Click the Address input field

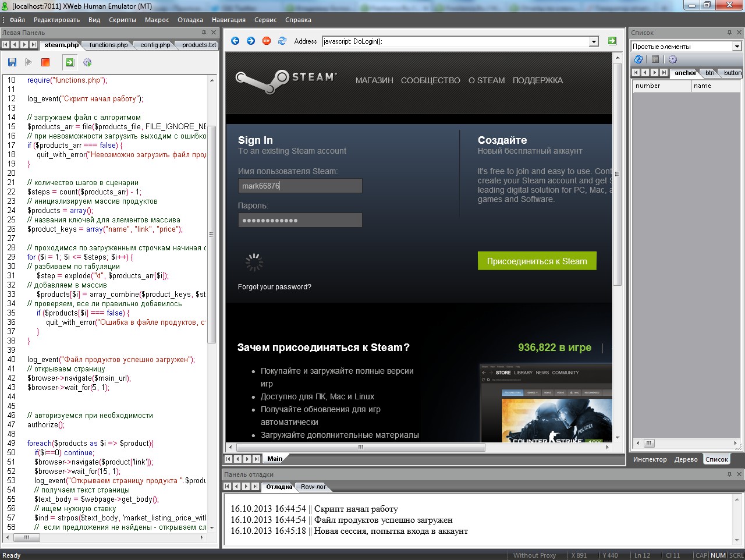click(x=456, y=41)
